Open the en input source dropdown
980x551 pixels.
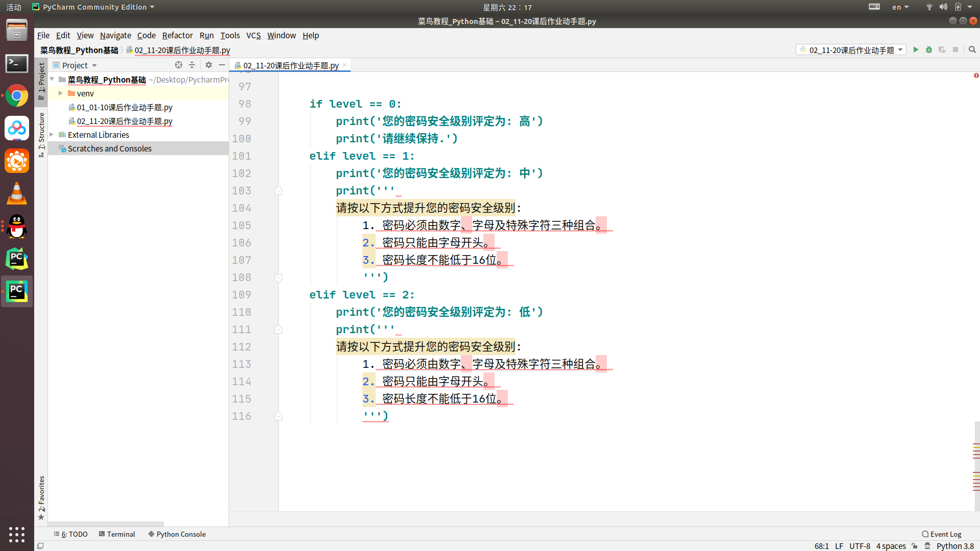pyautogui.click(x=900, y=7)
